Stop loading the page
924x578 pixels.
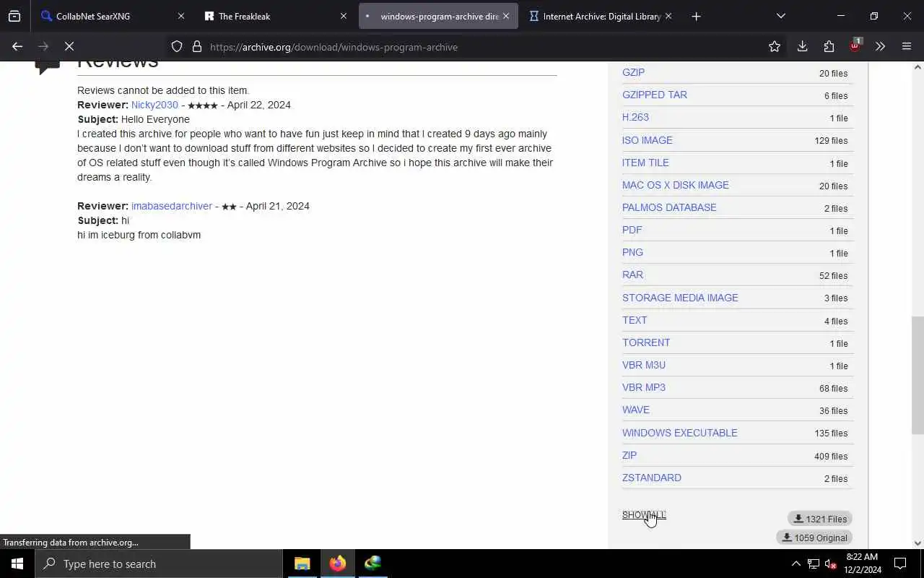69,46
